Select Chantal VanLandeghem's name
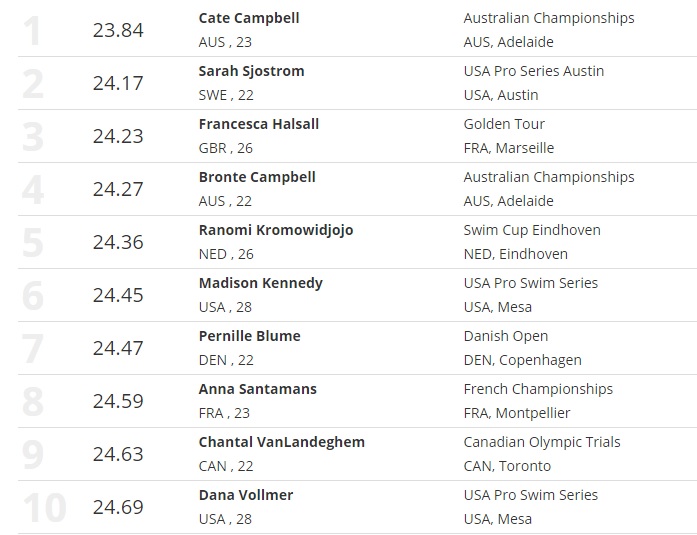This screenshot has height=535, width=697. pos(282,442)
